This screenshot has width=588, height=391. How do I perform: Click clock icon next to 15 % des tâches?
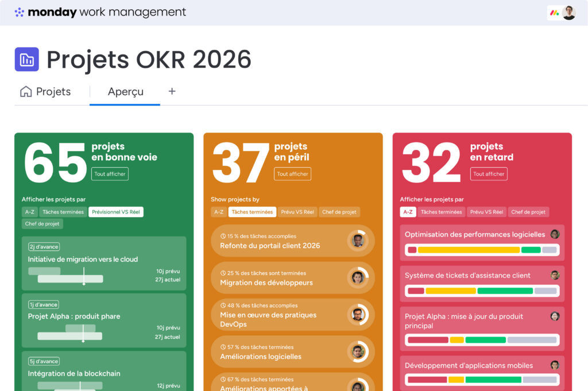(223, 236)
